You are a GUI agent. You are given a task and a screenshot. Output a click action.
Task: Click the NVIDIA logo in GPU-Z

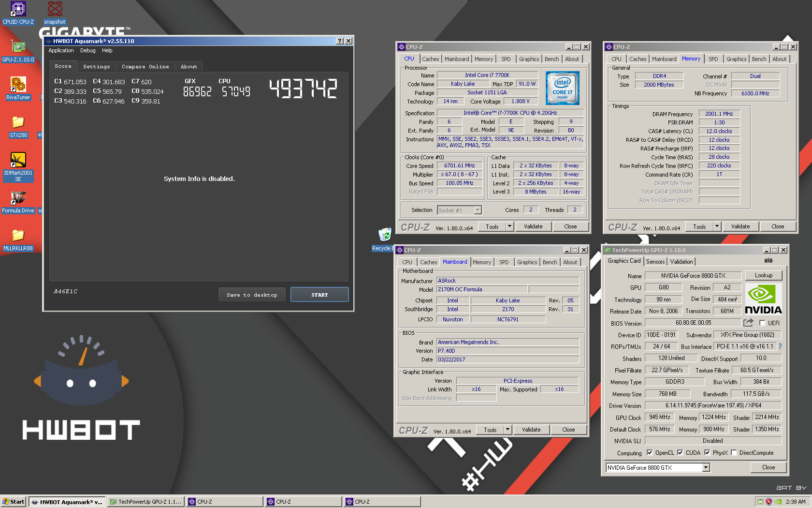(x=763, y=299)
